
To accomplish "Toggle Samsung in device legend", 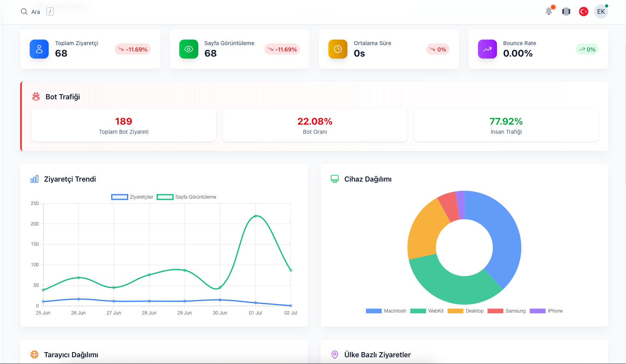I will (506, 311).
